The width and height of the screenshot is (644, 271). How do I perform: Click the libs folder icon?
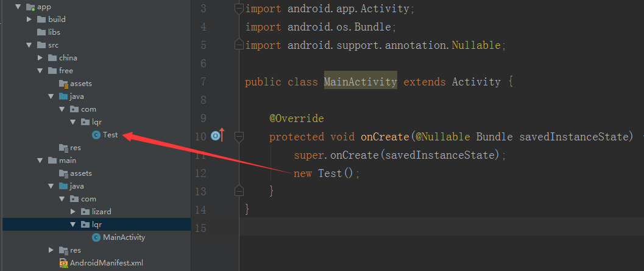click(x=41, y=32)
